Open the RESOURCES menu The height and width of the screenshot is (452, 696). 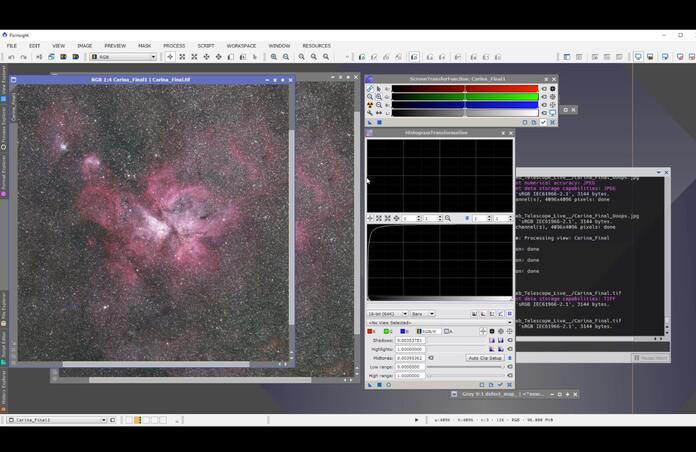pos(316,46)
